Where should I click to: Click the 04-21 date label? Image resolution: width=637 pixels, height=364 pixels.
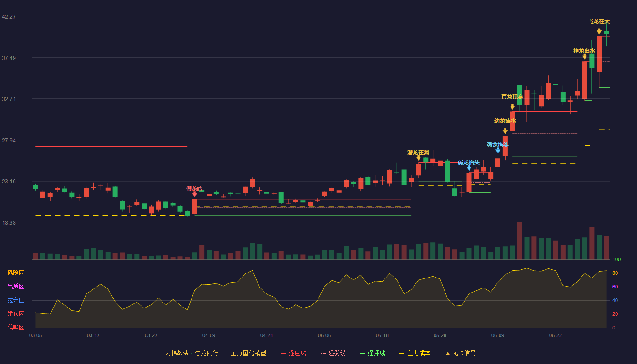point(267,335)
